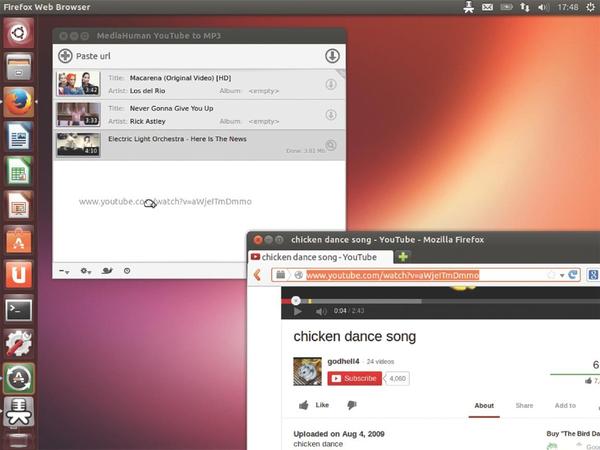Open the network indicator in top panel
Viewport: 600px width, 450px height.
525,7
